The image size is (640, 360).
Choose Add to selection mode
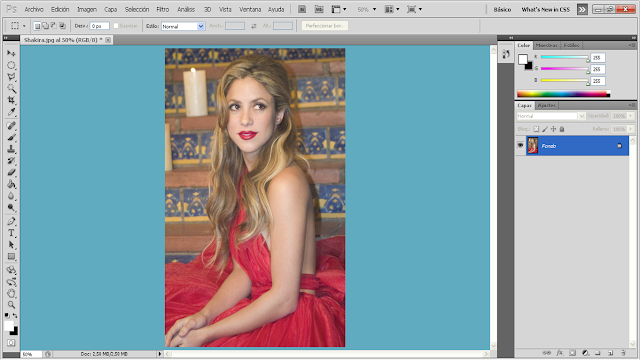tap(45, 26)
